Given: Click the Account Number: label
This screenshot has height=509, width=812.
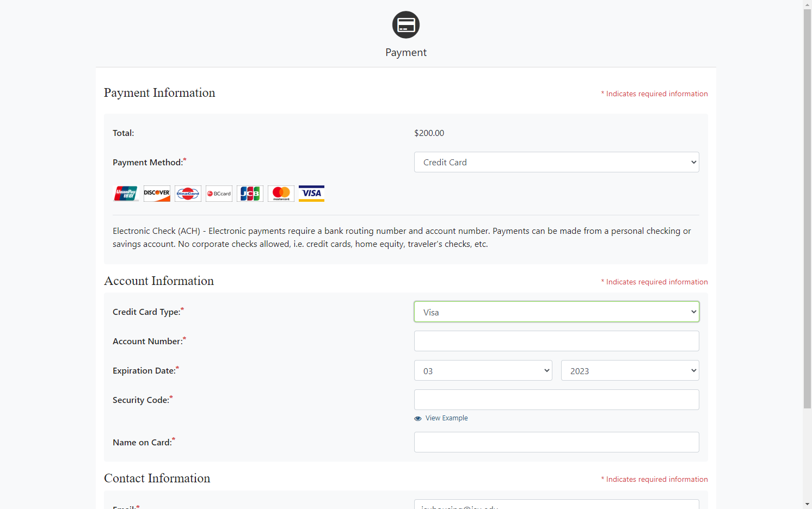Looking at the screenshot, I should [x=149, y=341].
